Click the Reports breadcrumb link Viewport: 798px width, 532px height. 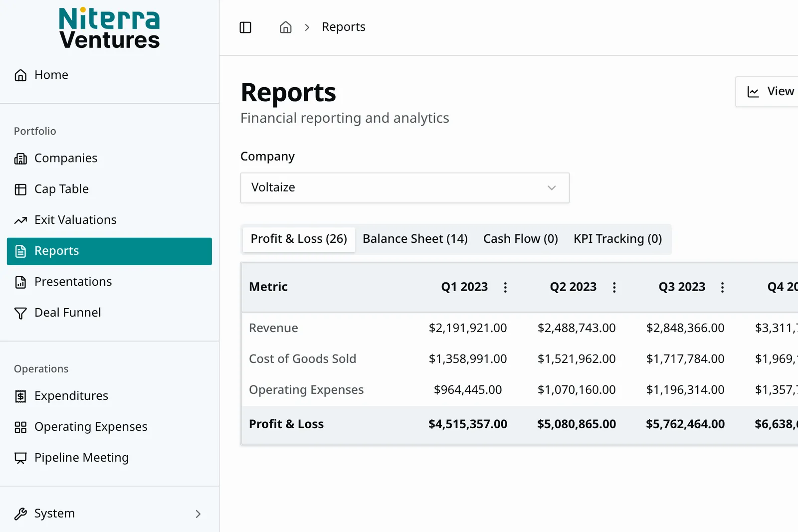pyautogui.click(x=344, y=27)
